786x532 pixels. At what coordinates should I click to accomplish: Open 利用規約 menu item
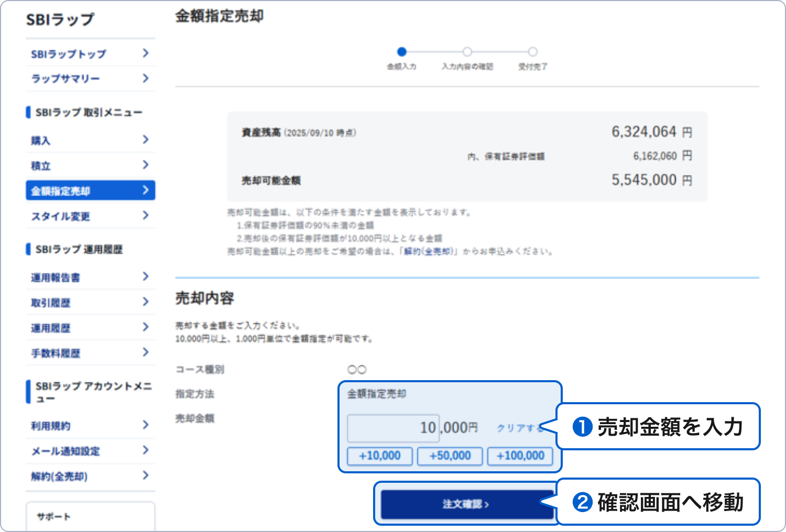pos(51,426)
